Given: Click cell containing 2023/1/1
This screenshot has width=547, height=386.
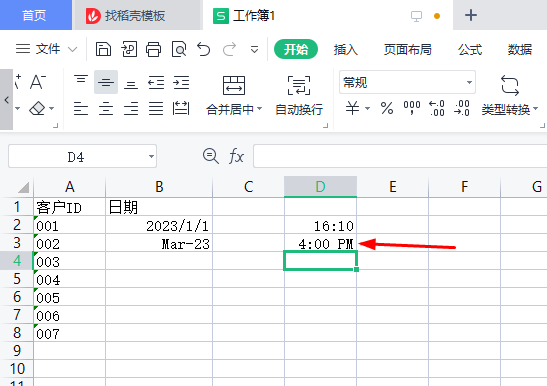Looking at the screenshot, I should click(x=159, y=225).
